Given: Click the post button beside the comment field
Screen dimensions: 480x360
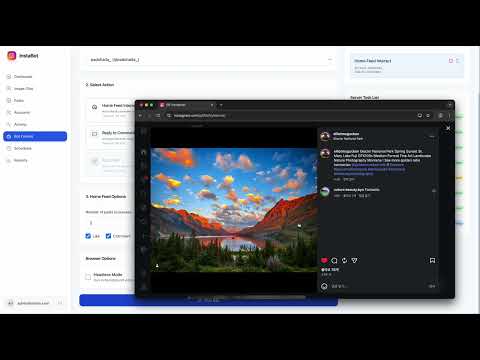Looking at the screenshot, I should click(x=432, y=286).
